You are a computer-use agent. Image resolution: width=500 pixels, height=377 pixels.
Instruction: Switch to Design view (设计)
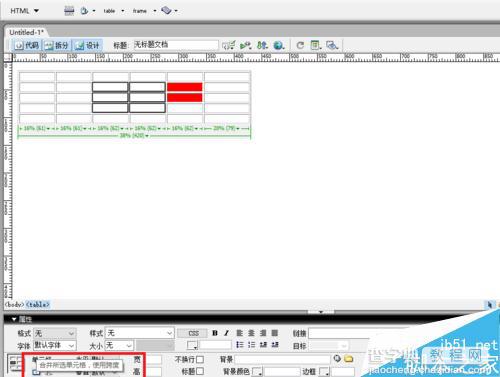point(87,45)
